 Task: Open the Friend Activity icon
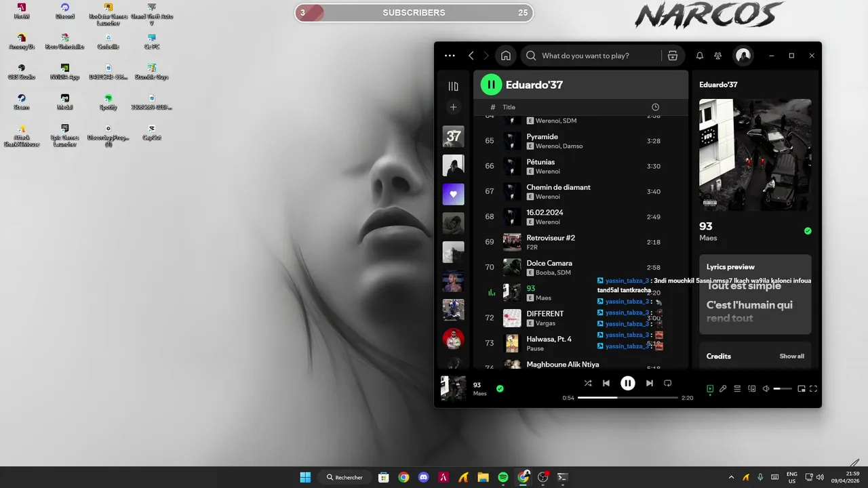[718, 56]
